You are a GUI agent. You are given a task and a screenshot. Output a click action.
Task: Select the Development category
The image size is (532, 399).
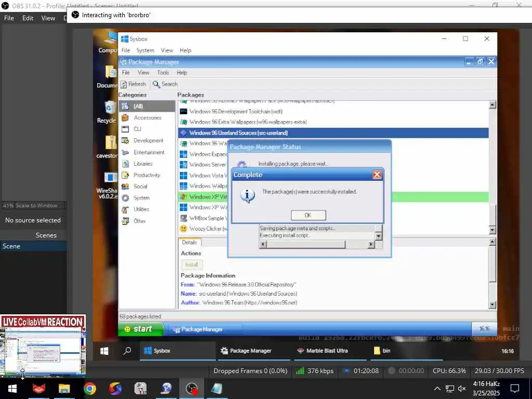coord(147,140)
